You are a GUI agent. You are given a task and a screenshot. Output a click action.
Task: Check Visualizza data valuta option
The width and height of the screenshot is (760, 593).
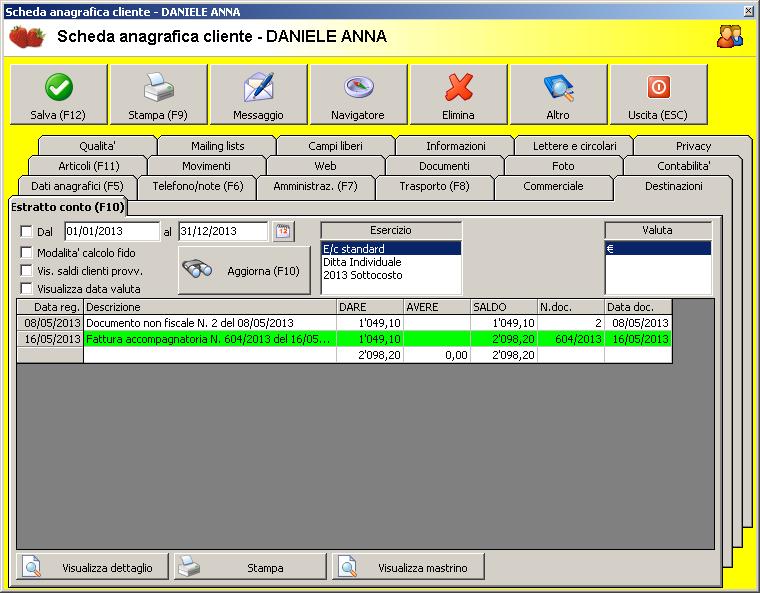pos(27,288)
